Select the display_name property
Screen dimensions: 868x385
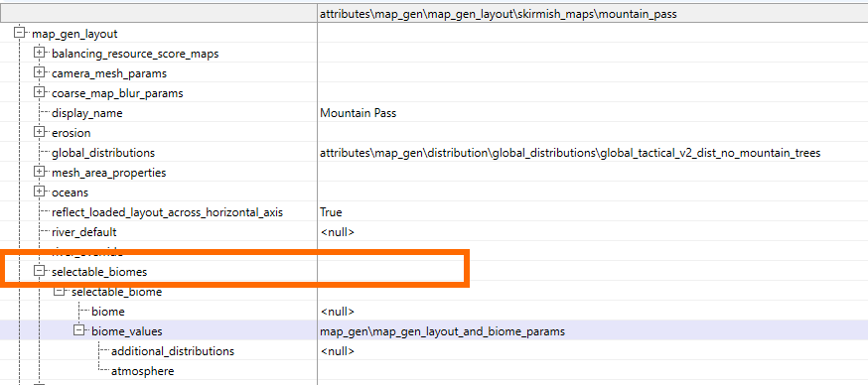[87, 113]
